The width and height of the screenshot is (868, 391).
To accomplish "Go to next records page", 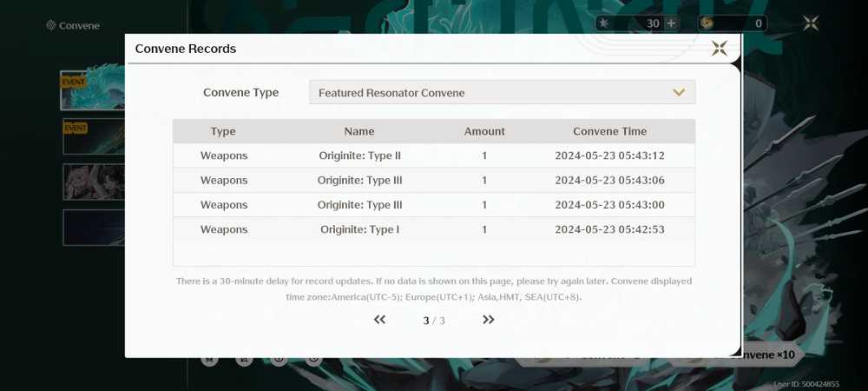I will point(488,320).
